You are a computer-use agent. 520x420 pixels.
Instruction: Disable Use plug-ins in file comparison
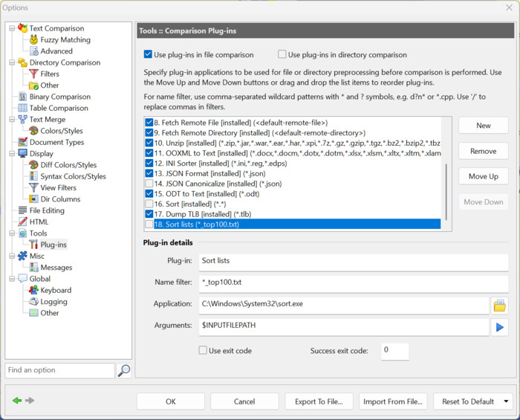tap(148, 54)
